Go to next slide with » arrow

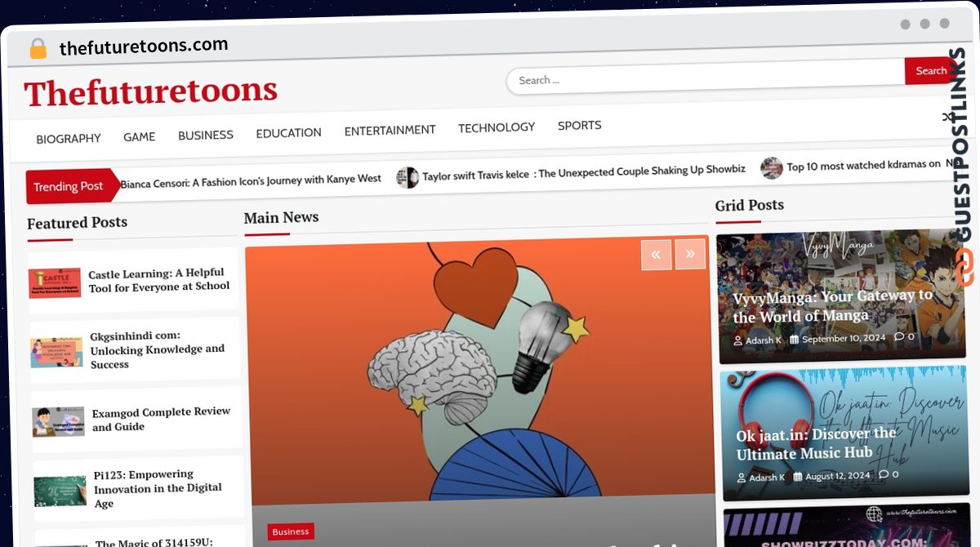(690, 254)
